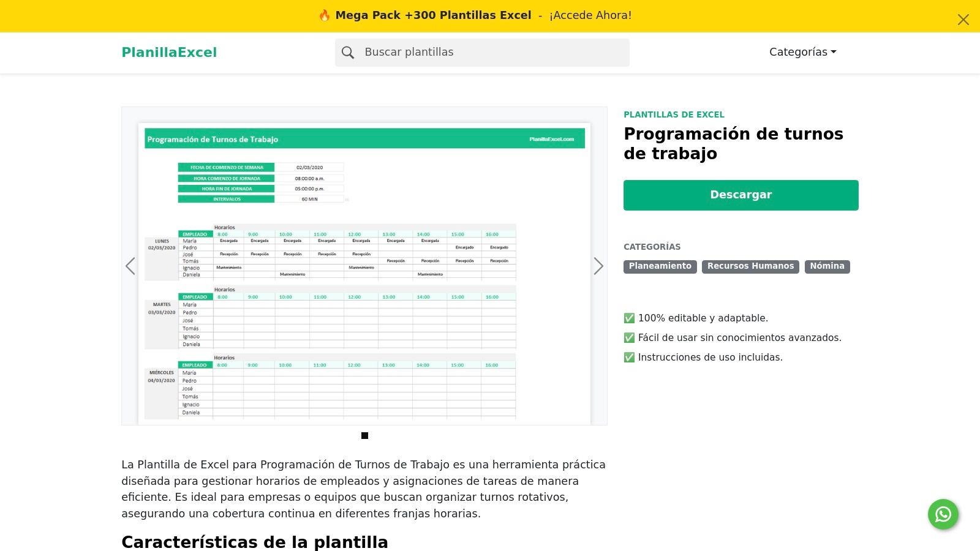
Task: Visit the PLANTILLAS DE EXCEL section link
Action: coord(674,114)
